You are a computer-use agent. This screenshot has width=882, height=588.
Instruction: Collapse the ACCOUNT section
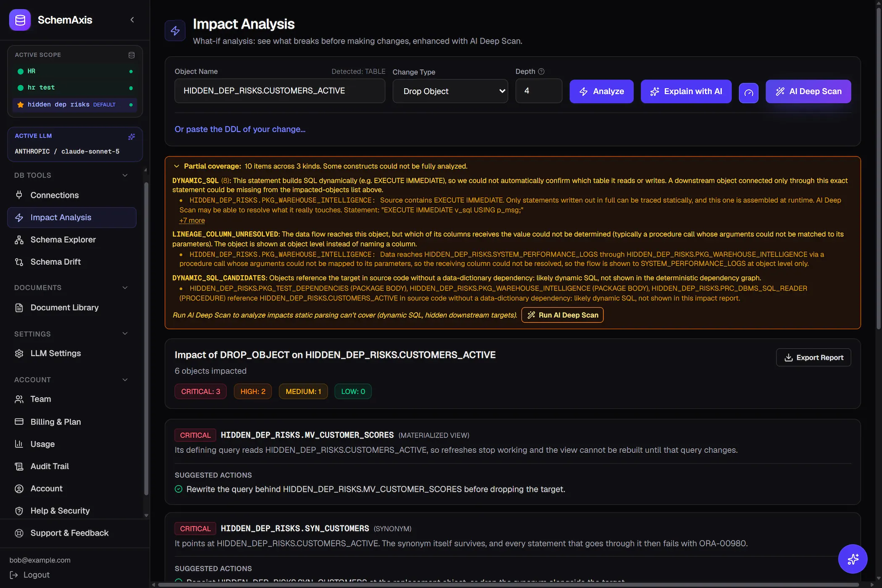(x=125, y=380)
